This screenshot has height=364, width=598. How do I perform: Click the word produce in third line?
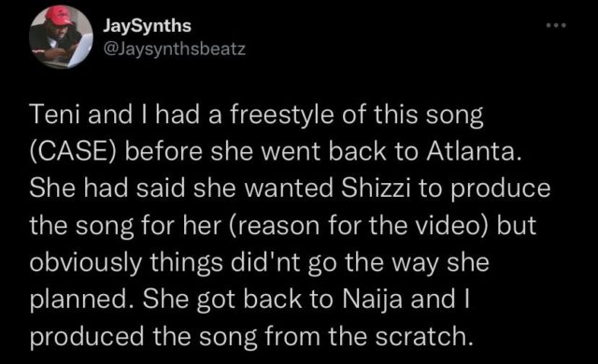pyautogui.click(x=501, y=189)
